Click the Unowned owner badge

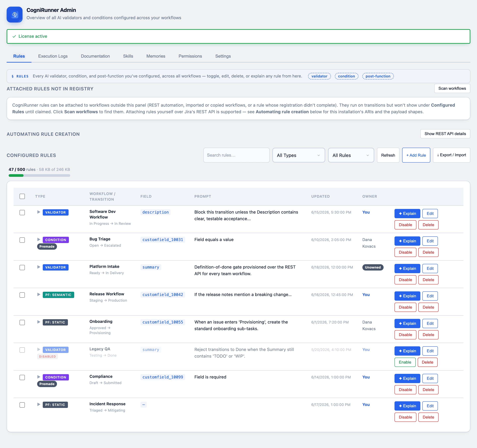click(x=373, y=267)
